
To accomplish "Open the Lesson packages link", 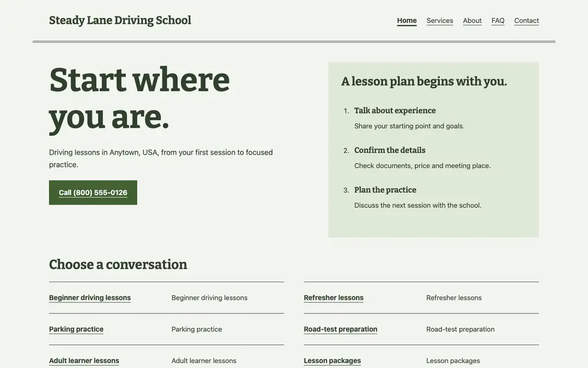I will coord(332,361).
